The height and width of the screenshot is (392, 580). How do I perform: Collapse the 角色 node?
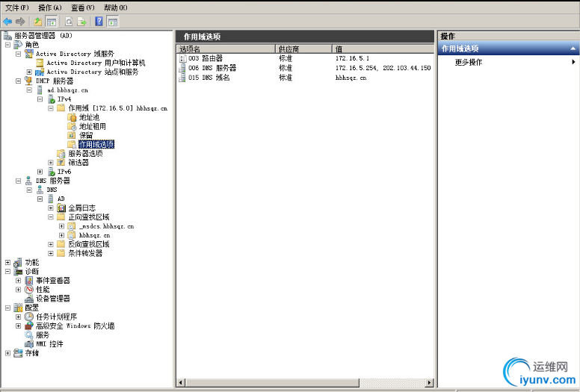click(7, 45)
